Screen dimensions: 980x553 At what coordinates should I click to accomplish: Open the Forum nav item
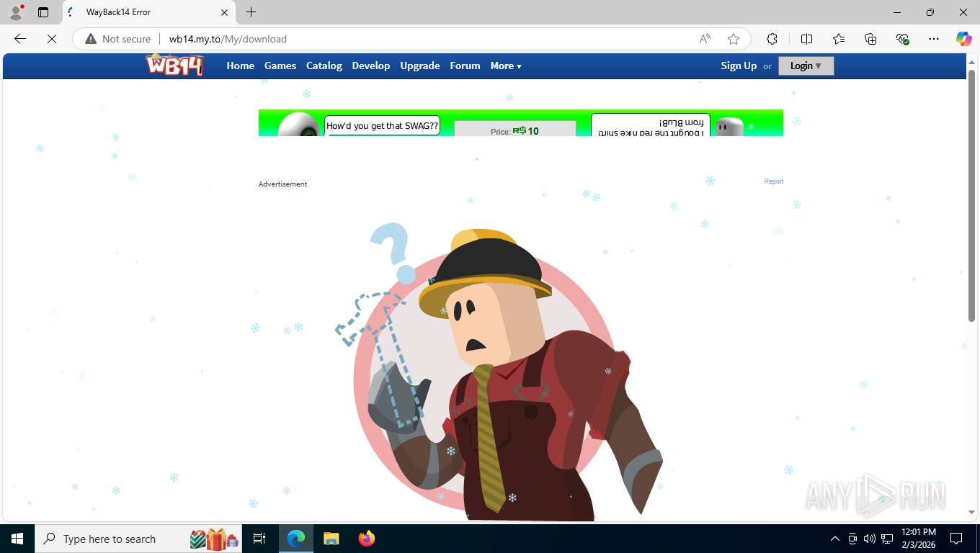465,66
